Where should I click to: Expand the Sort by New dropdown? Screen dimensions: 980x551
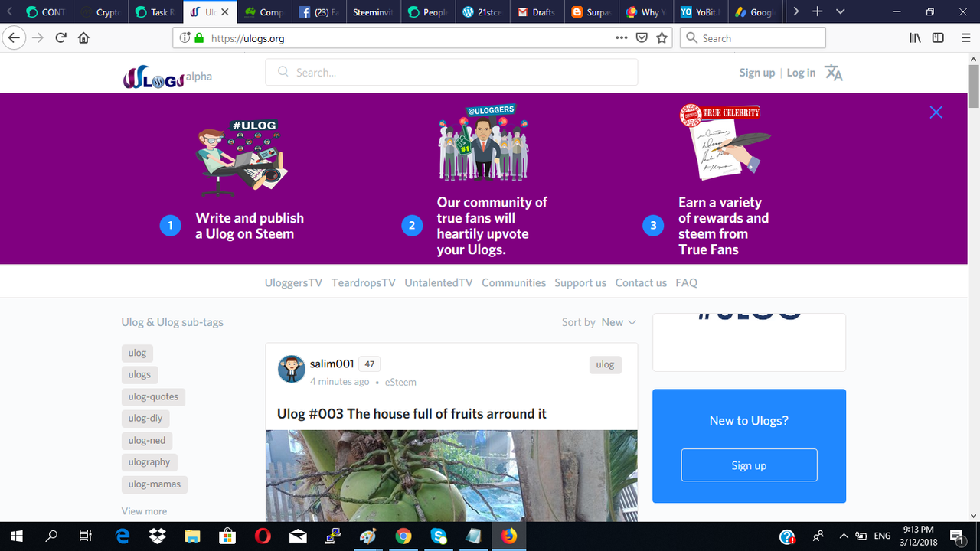pyautogui.click(x=619, y=322)
